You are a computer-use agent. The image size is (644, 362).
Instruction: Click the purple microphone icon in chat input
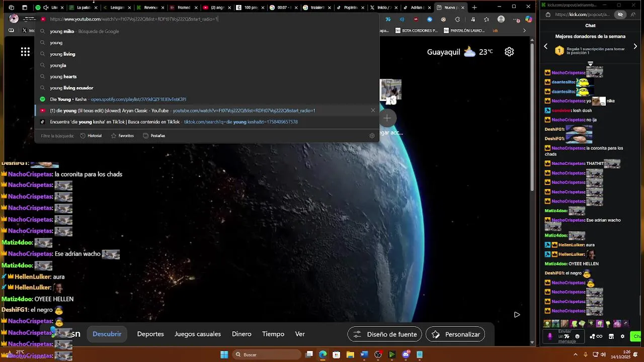coord(549,336)
